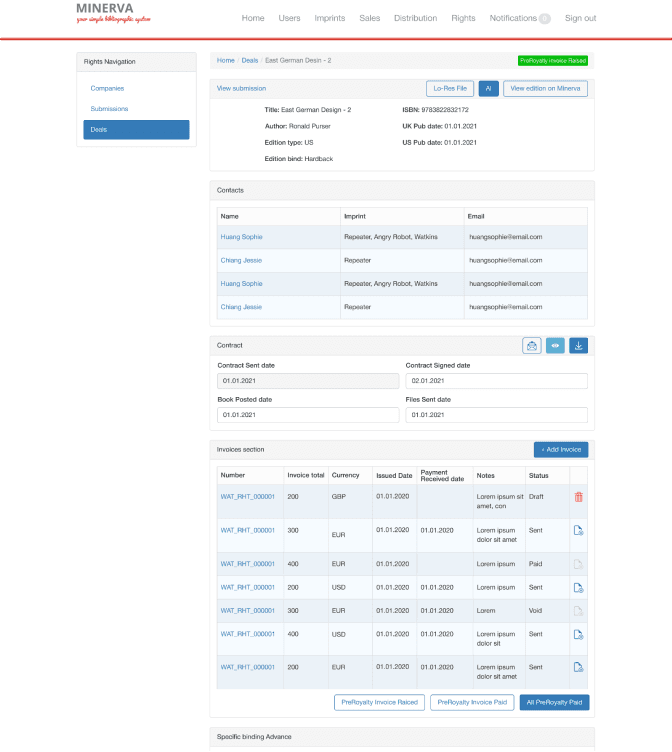Click the Contract Signed date field
672x752 pixels.
496,381
